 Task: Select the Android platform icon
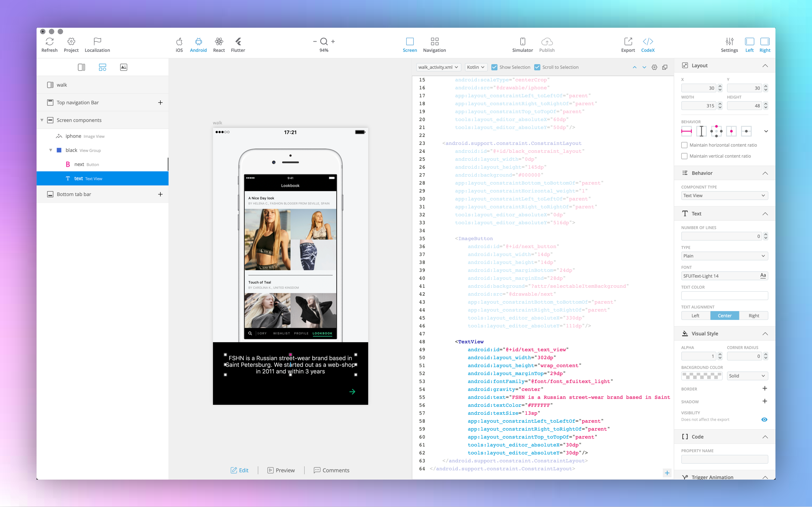point(198,42)
